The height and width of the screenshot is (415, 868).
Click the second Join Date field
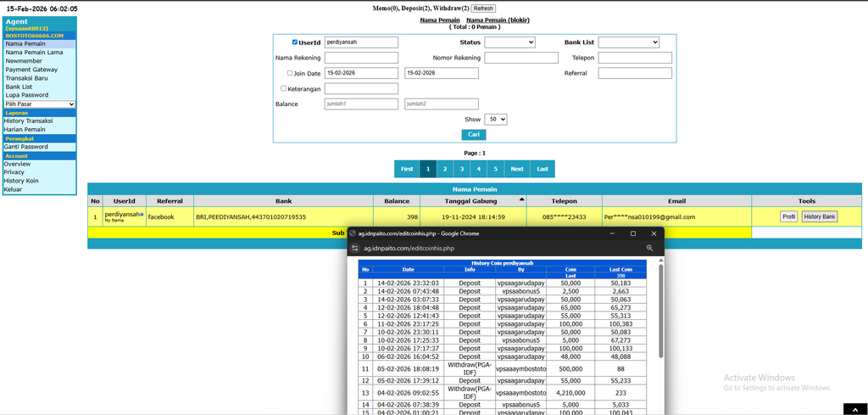[442, 73]
